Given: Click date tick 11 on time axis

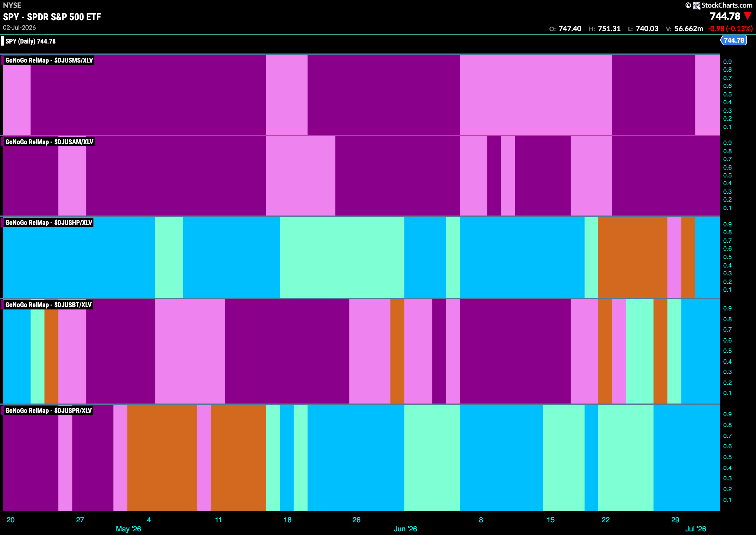Looking at the screenshot, I should (x=218, y=520).
